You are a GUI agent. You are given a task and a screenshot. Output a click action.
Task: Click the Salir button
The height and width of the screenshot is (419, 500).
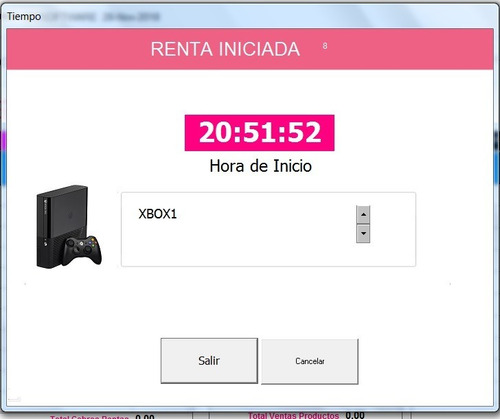coord(209,361)
